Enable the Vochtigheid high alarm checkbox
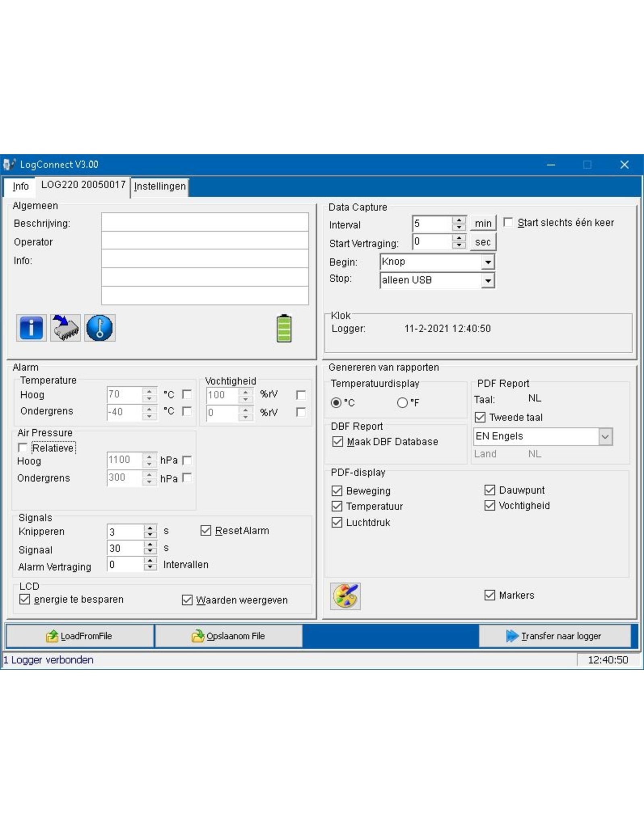Screen dimensions: 644x824 point(301,395)
